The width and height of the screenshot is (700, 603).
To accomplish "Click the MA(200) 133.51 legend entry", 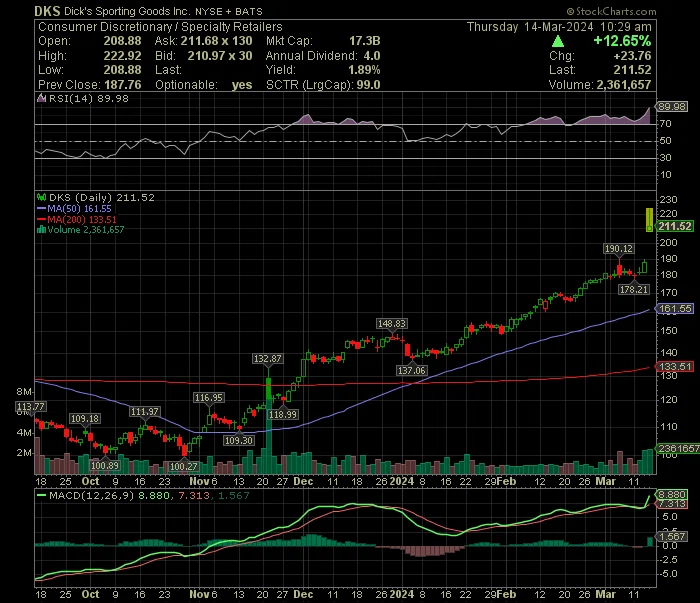I will pyautogui.click(x=77, y=219).
